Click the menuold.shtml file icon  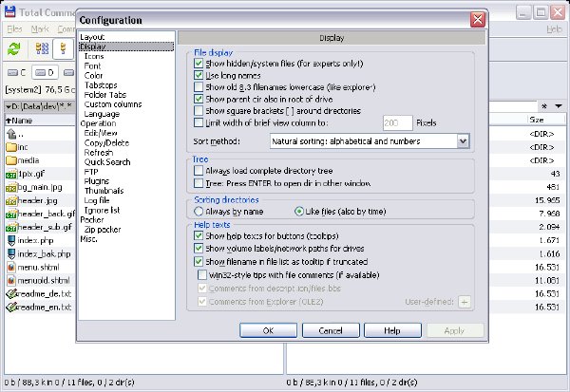[11, 280]
